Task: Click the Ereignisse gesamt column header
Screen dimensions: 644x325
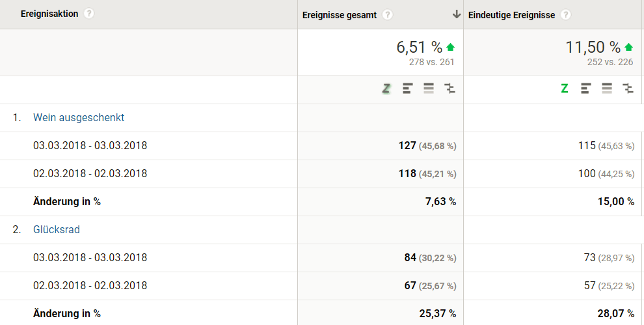Action: [x=340, y=15]
